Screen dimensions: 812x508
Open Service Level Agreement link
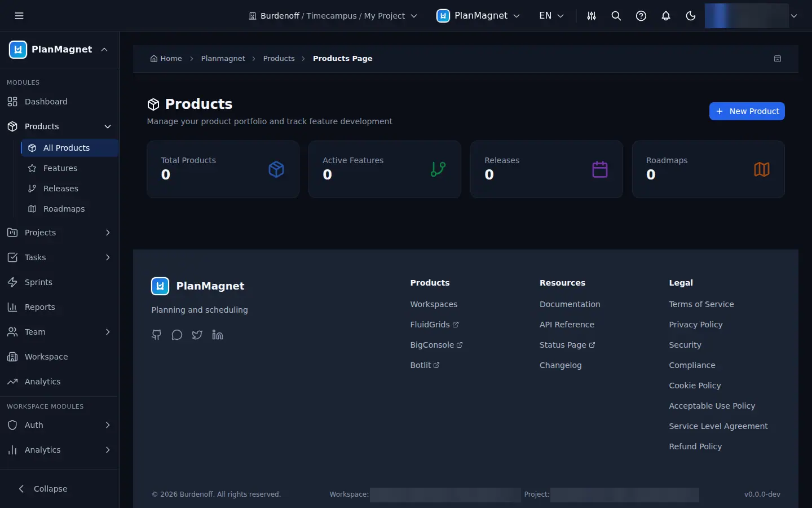click(718, 426)
